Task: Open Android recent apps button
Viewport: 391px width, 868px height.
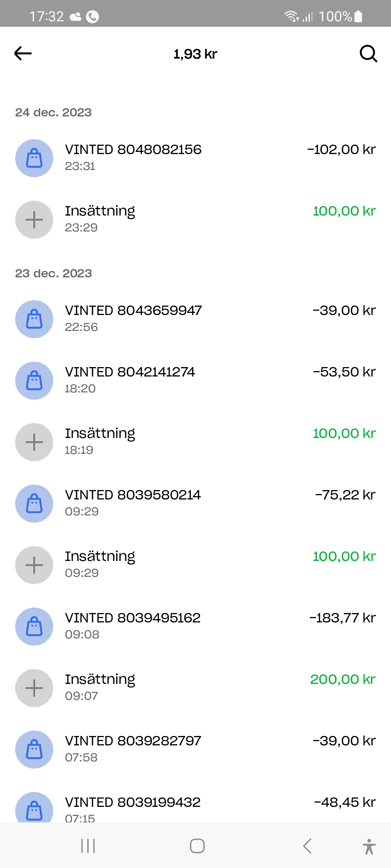Action: click(x=88, y=846)
